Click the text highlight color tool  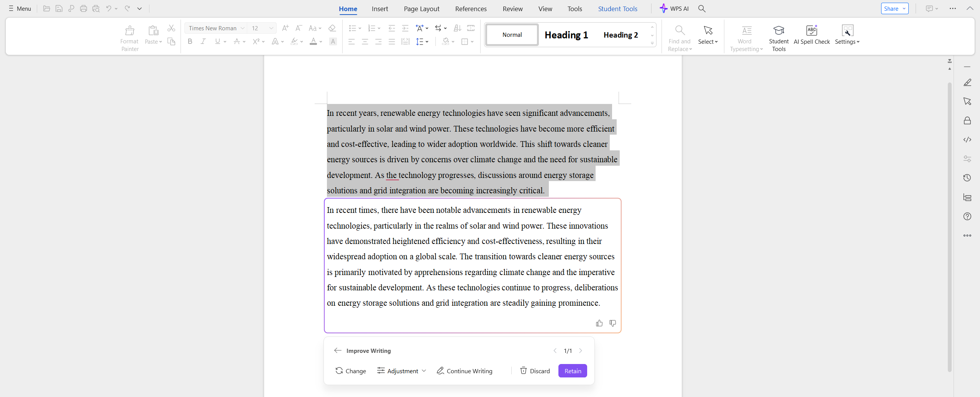point(294,41)
